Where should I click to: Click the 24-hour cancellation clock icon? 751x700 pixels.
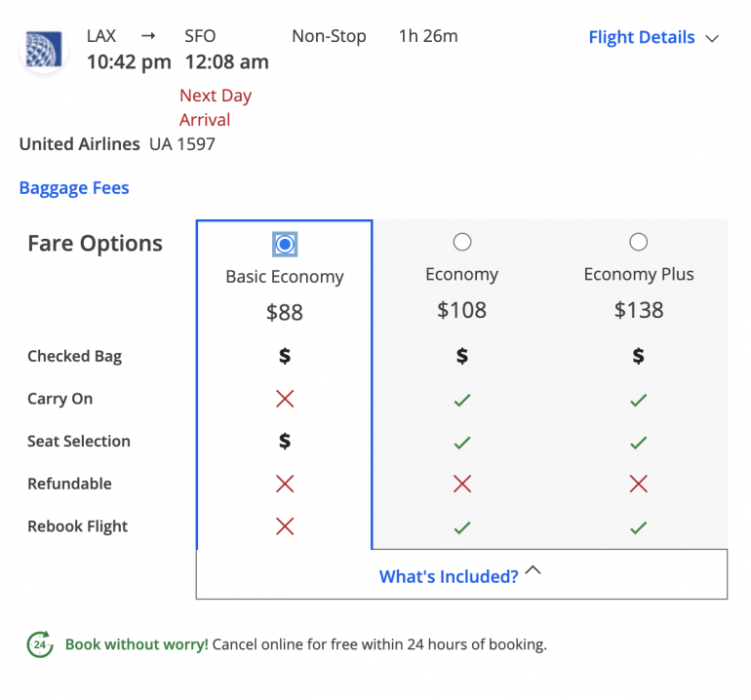(40, 644)
